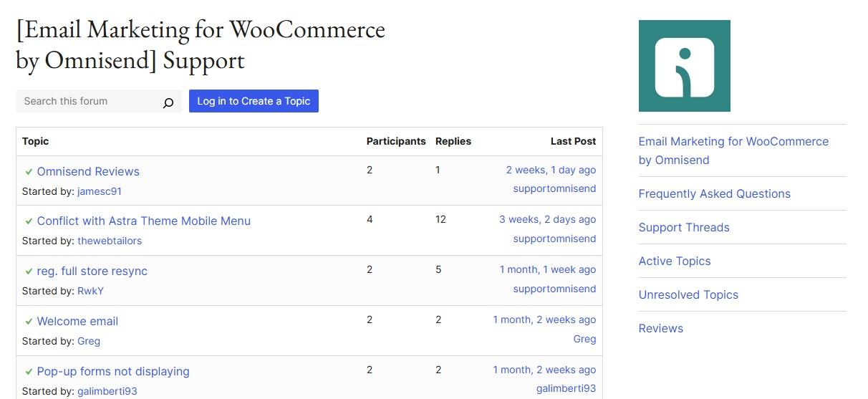
Task: Open Conflict with Astra Theme Mobile Menu topic
Action: point(144,221)
